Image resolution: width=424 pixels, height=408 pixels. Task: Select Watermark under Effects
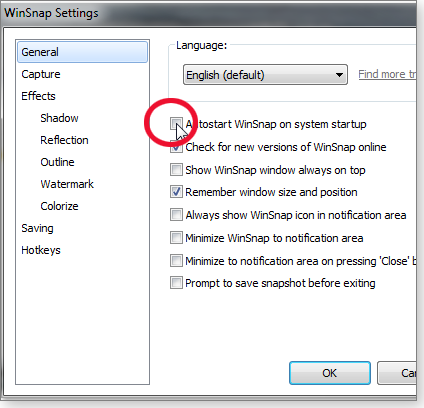[67, 184]
